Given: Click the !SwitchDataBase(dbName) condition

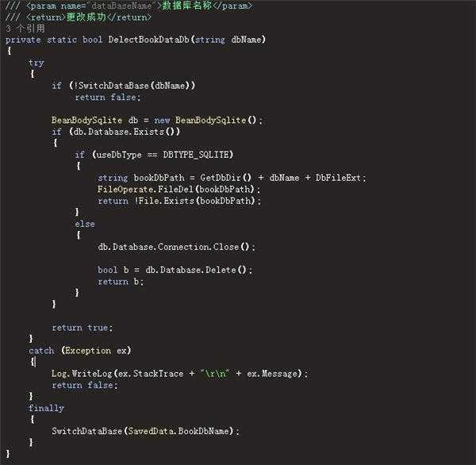Looking at the screenshot, I should [132, 86].
